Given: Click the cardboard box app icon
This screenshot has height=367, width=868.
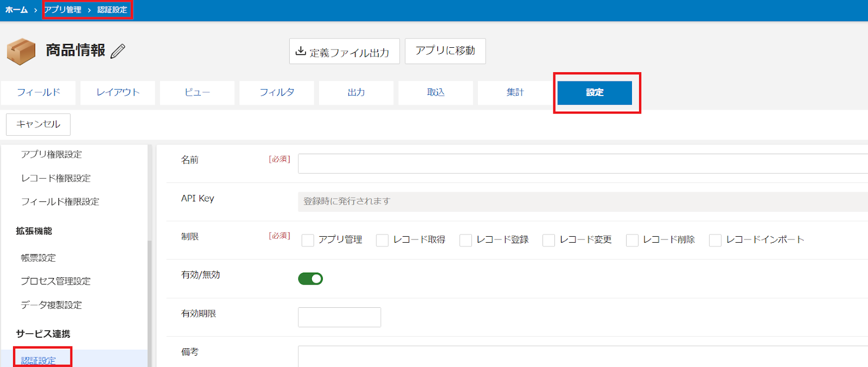Looking at the screenshot, I should point(21,52).
